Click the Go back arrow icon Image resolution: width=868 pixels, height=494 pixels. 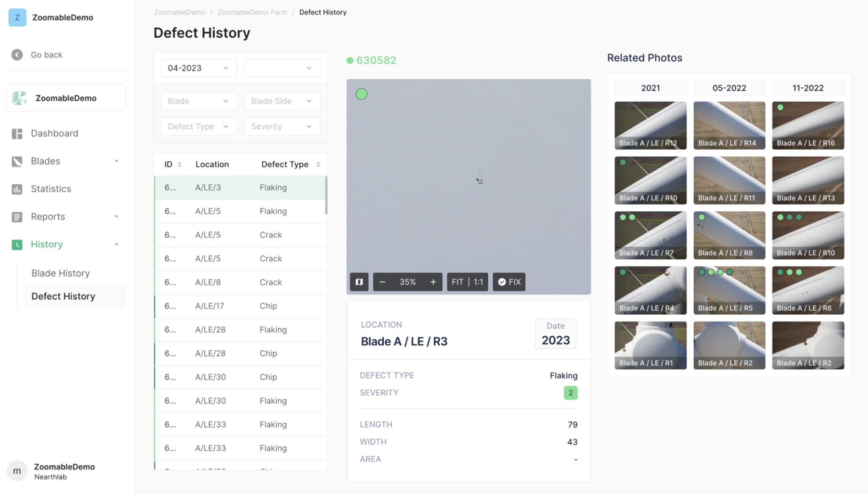(x=17, y=55)
